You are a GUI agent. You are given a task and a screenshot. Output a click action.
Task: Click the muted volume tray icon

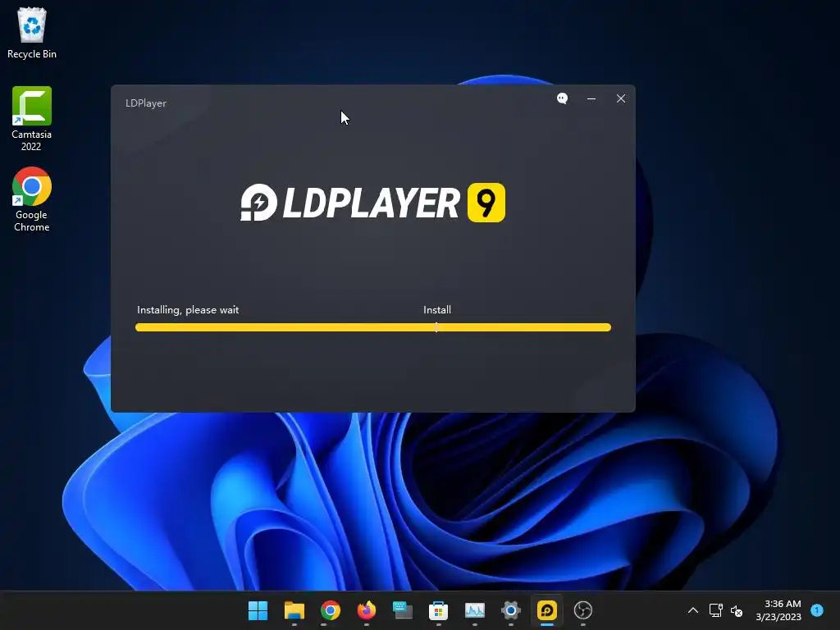tap(737, 610)
